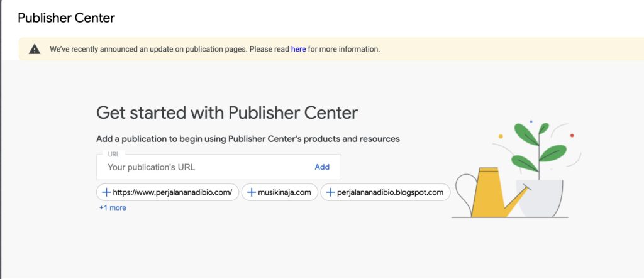Click plus icon on https://www.perjalananadibio.com/ chip
Viewport: 644px width, 279px height.
(x=106, y=192)
